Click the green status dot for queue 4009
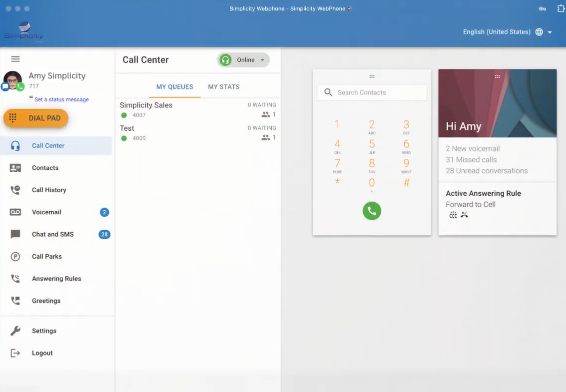The height and width of the screenshot is (392, 566). pos(124,138)
